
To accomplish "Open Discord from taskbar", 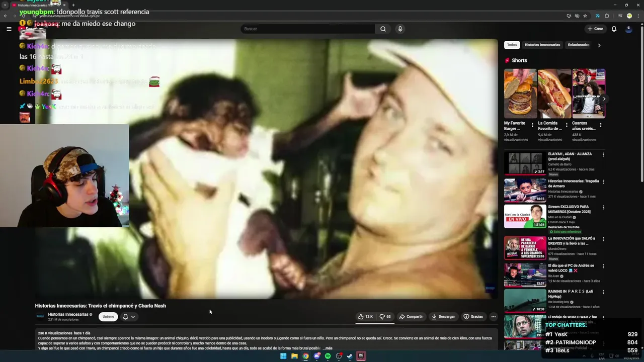I will click(x=316, y=356).
